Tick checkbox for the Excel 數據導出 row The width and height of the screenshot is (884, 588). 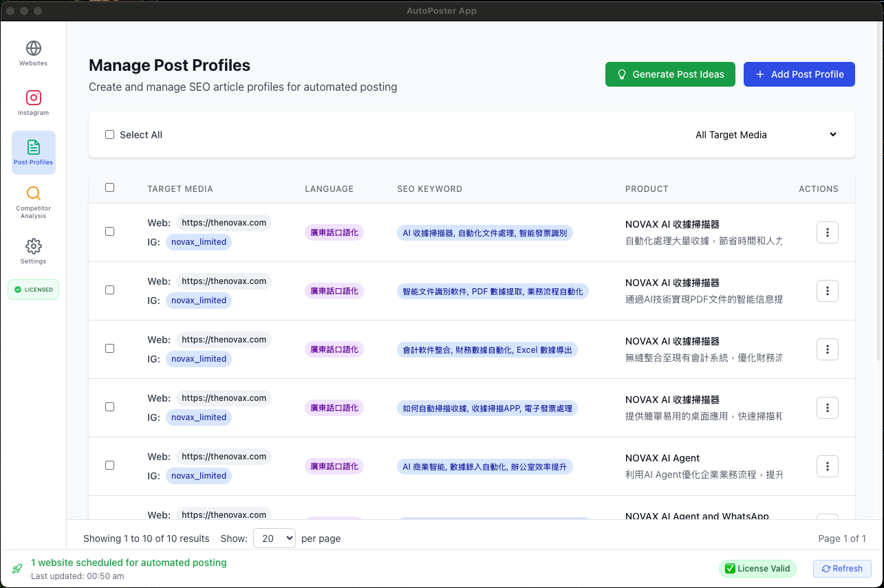point(109,349)
